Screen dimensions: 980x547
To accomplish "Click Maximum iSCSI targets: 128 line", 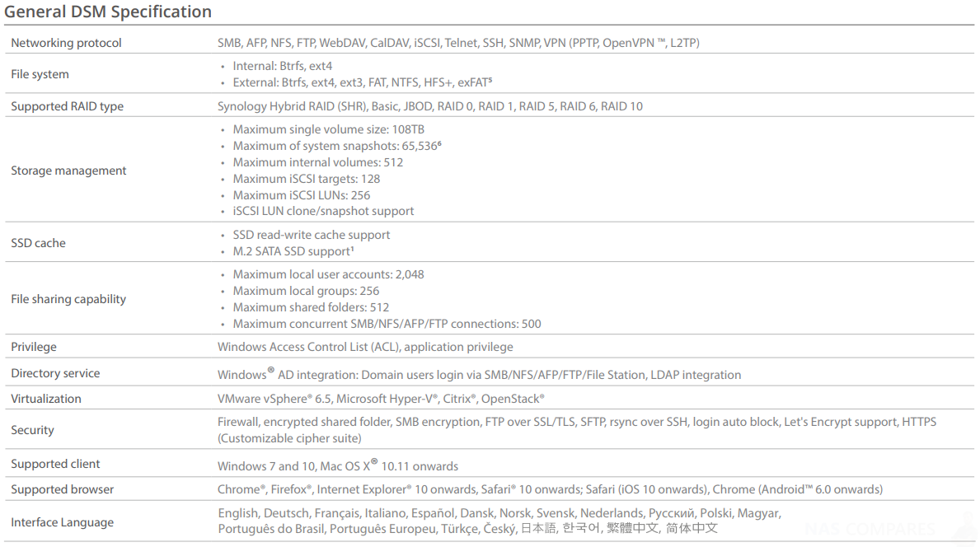I will click(307, 179).
